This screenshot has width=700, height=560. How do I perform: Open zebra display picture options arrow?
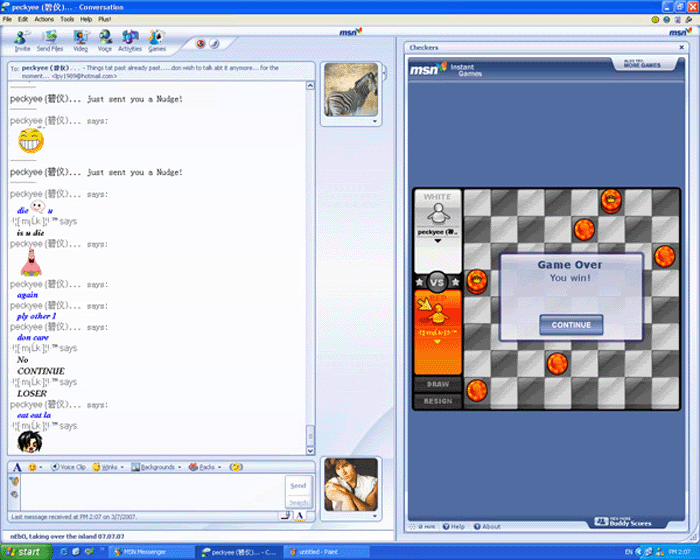coord(375,121)
